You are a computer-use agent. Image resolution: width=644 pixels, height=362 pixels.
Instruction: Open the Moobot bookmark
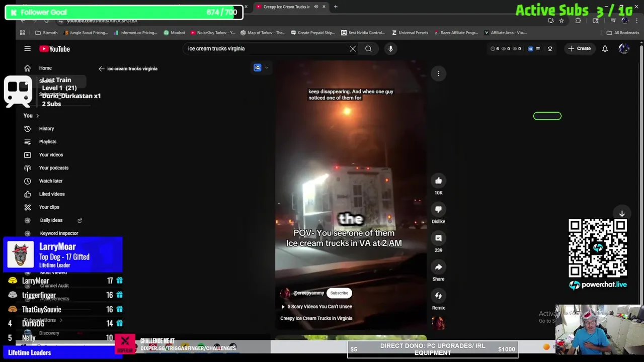click(174, 33)
